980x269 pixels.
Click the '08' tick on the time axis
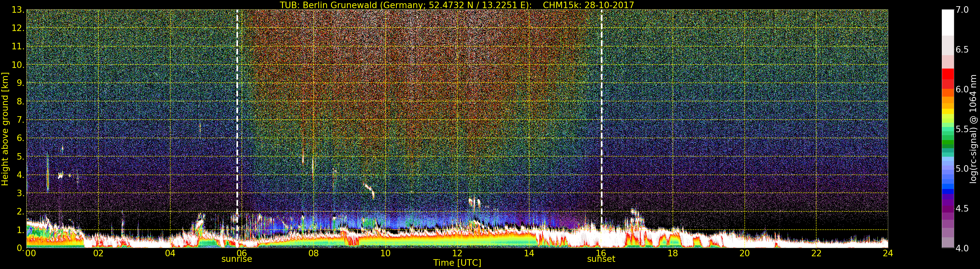(x=313, y=253)
